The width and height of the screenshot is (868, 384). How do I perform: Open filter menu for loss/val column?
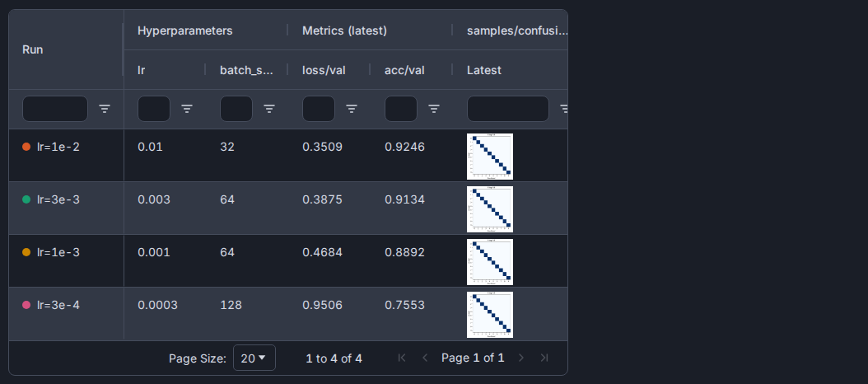pyautogui.click(x=352, y=109)
